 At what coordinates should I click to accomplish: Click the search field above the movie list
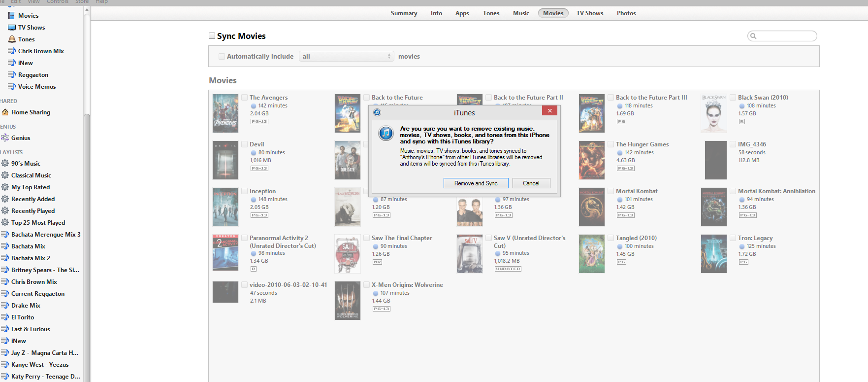(x=782, y=36)
